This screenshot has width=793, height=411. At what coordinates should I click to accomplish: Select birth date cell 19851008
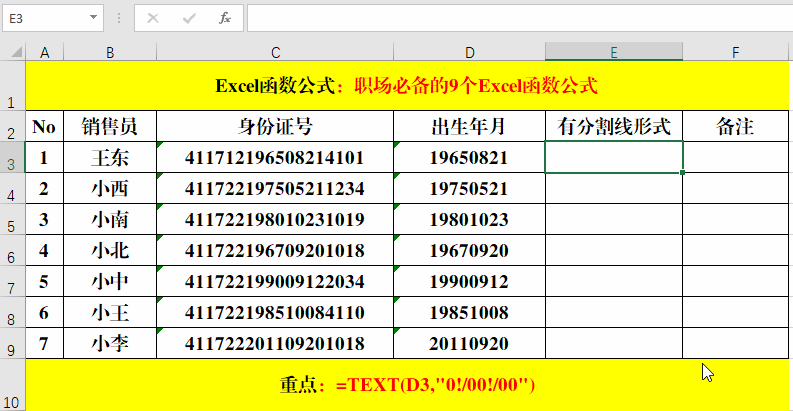click(469, 312)
